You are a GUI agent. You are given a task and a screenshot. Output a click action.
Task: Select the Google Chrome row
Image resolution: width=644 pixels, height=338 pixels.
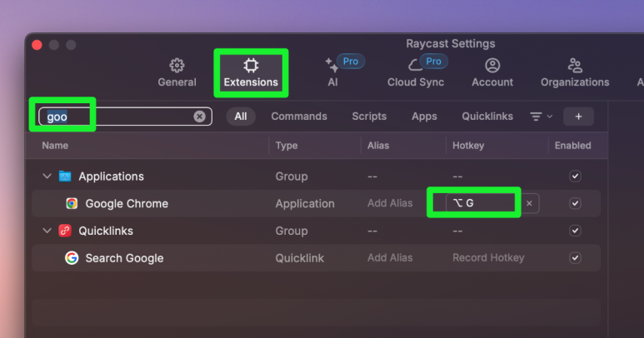tap(317, 203)
